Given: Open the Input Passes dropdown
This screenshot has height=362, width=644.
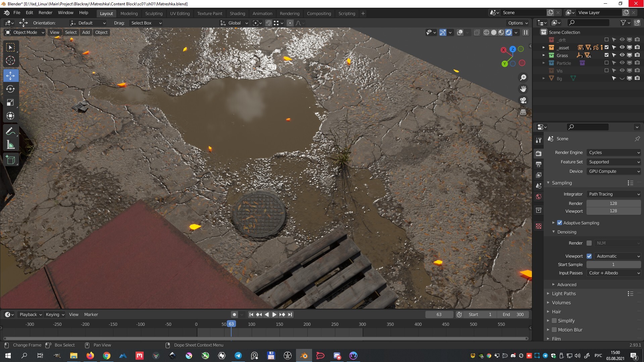Looking at the screenshot, I should [x=613, y=273].
